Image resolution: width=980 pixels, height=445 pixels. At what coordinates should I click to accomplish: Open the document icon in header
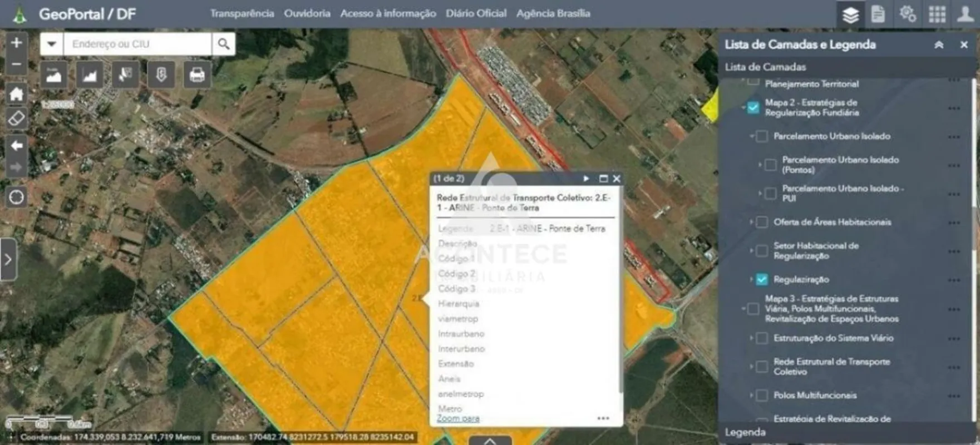click(878, 14)
